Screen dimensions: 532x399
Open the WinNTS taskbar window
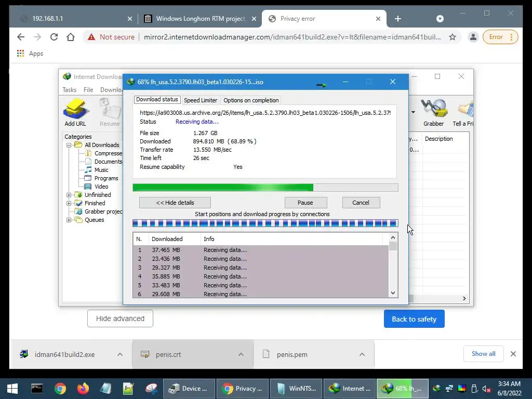pos(296,389)
